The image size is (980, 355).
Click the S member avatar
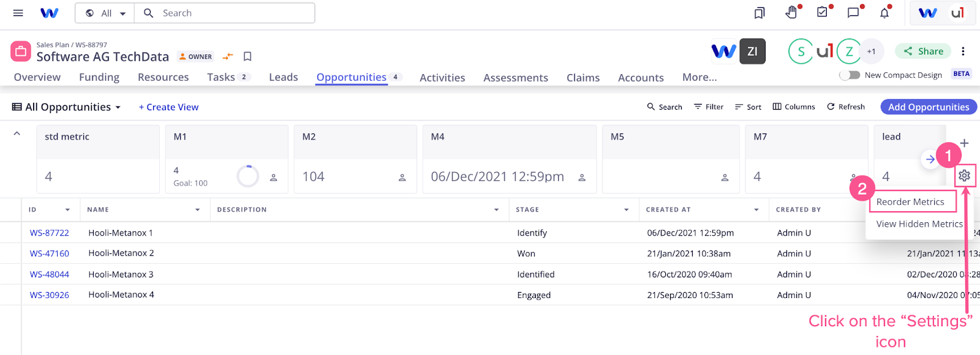[801, 51]
